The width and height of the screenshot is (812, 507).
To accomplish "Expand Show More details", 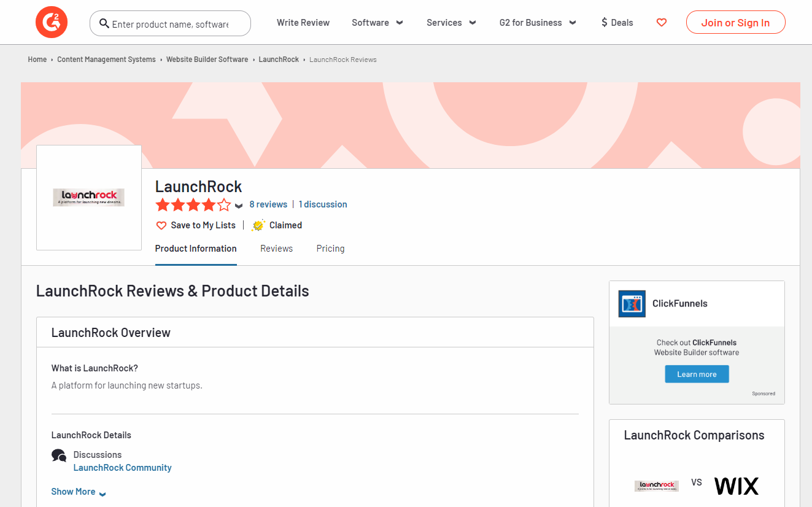I will click(x=79, y=492).
